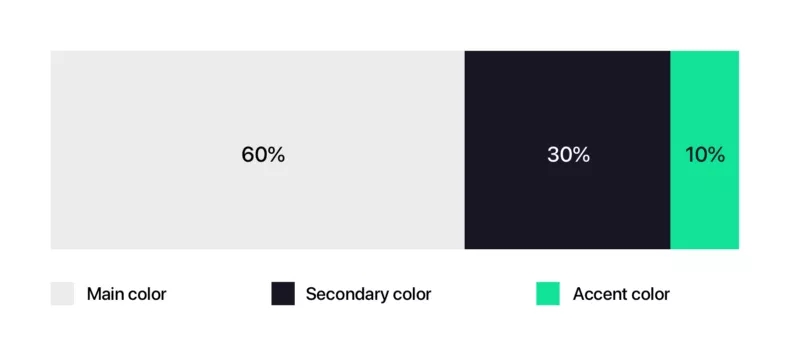The image size is (800, 363).
Task: Click "color" after the word Secondary
Action: [x=412, y=294]
